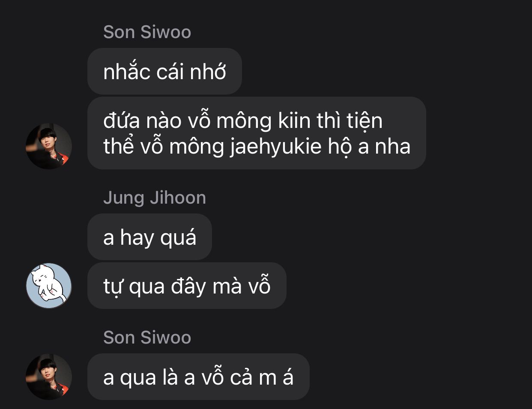532x409 pixels.
Task: Click the word 'quá' in 'a hay quá'
Action: (178, 238)
